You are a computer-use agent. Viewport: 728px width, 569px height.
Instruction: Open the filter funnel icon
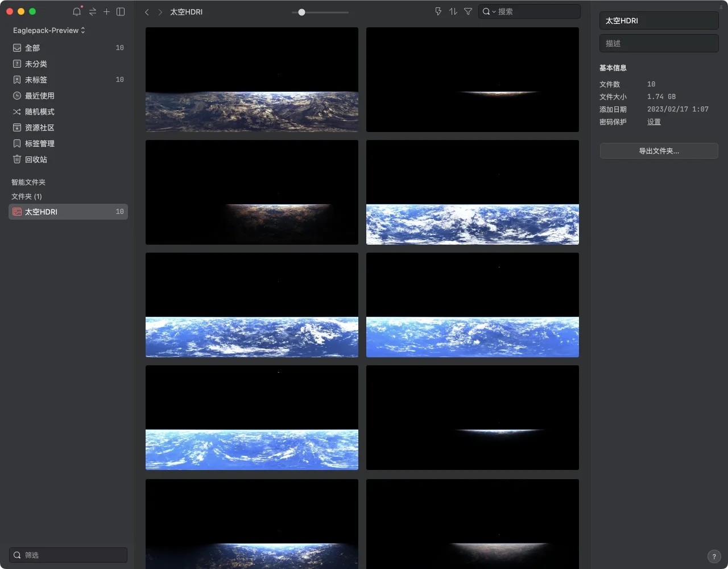pyautogui.click(x=468, y=11)
